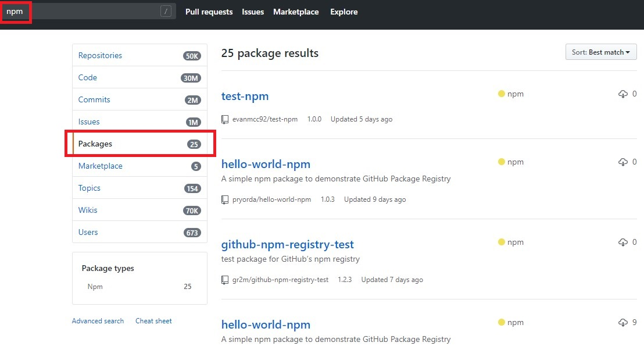Click description 'test package for GitHub's npm registry'
Image resolution: width=644 pixels, height=346 pixels.
click(291, 259)
